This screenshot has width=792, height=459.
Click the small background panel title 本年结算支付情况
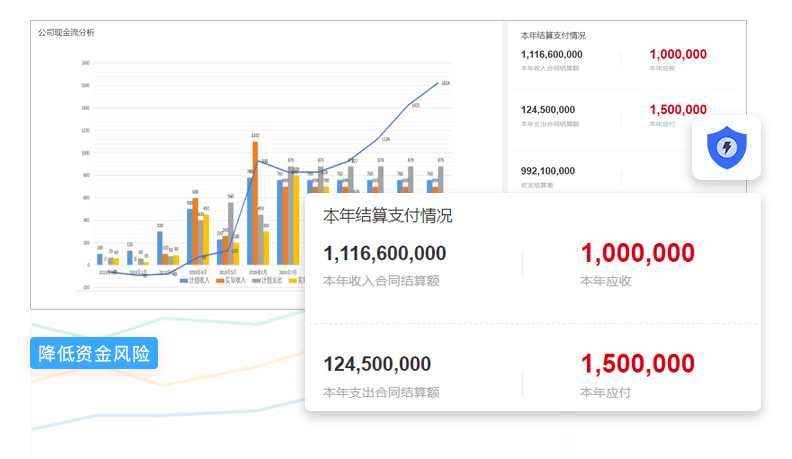[553, 35]
